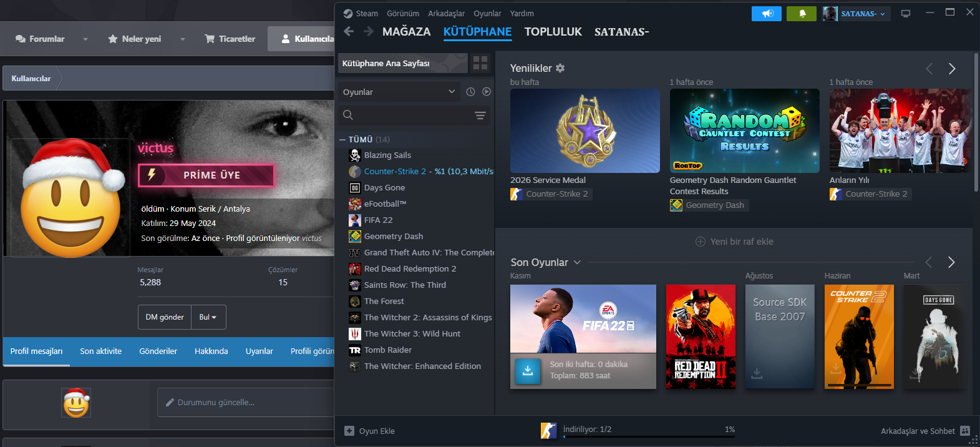980x447 pixels.
Task: Open the Arkadaşlar menu
Action: pos(447,13)
